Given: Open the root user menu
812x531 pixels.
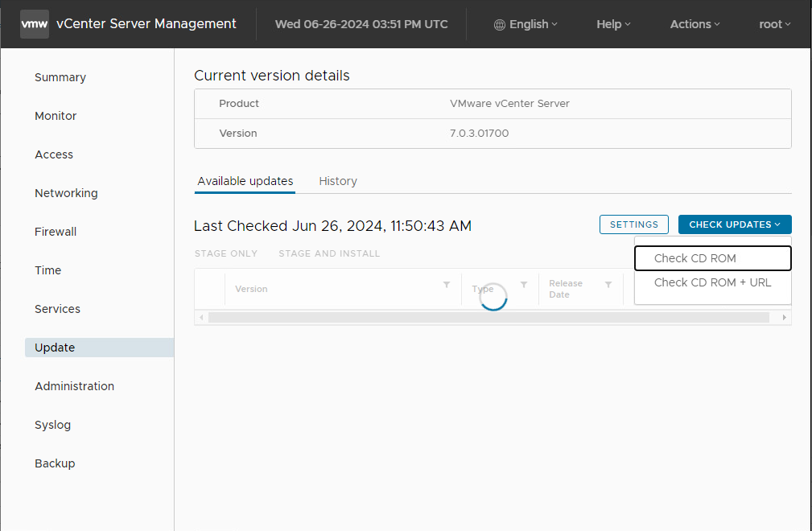Looking at the screenshot, I should [775, 24].
